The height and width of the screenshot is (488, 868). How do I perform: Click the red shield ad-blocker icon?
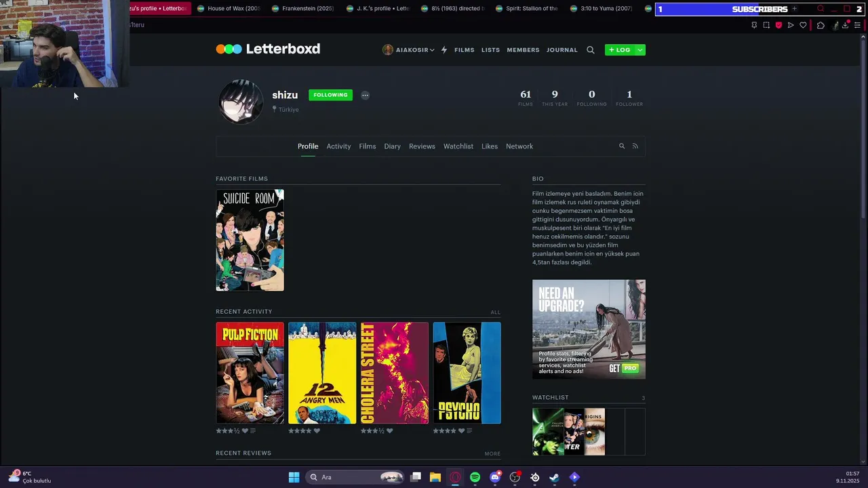coord(778,25)
